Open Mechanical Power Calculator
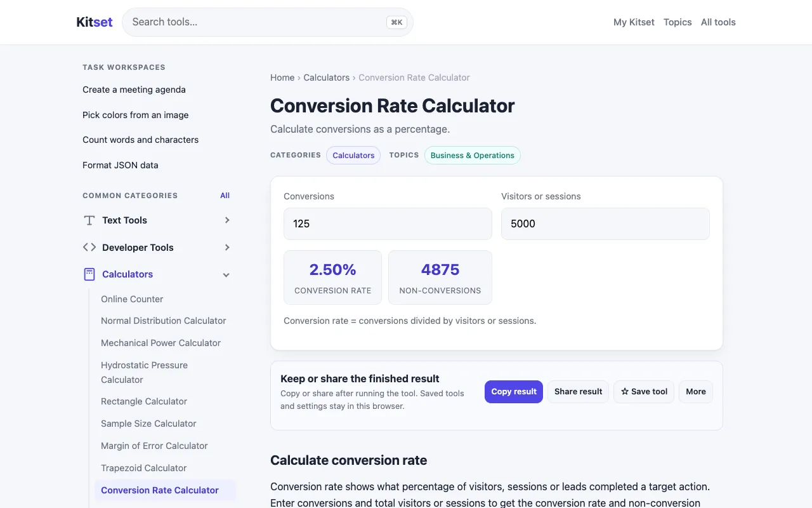812x508 pixels. [160, 343]
